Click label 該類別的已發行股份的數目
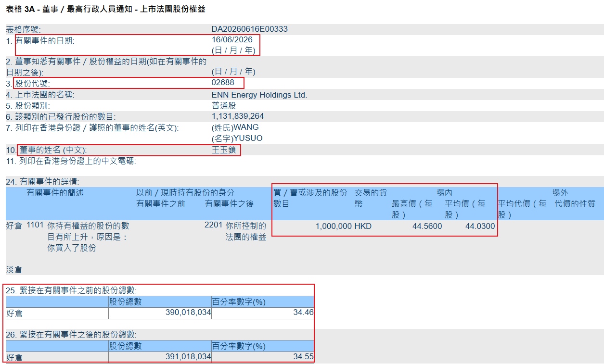 pyautogui.click(x=65, y=117)
